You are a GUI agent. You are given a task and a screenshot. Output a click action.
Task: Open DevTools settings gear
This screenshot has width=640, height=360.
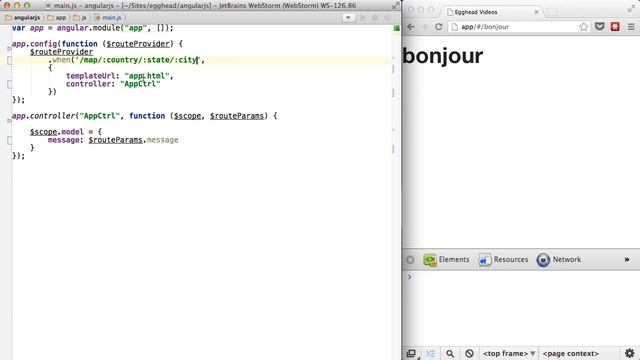630,353
